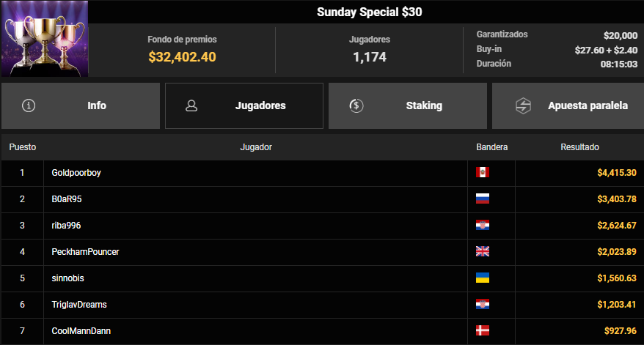Click the Russian flag beside B0aR95
Viewport: 644px width, 345px height.
click(x=483, y=199)
